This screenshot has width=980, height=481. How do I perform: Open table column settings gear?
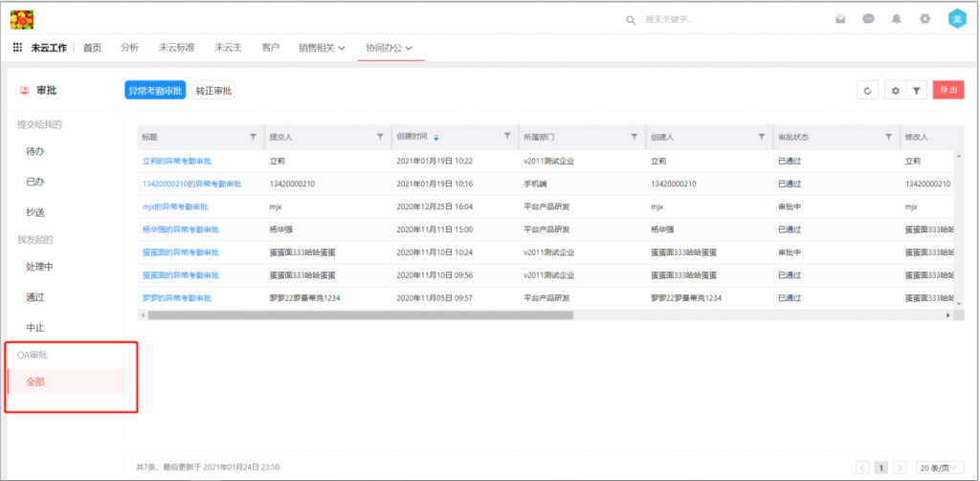coord(895,90)
